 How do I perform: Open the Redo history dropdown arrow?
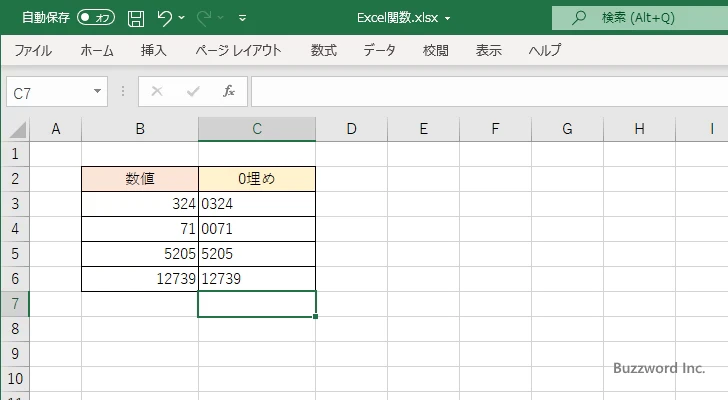[221, 18]
